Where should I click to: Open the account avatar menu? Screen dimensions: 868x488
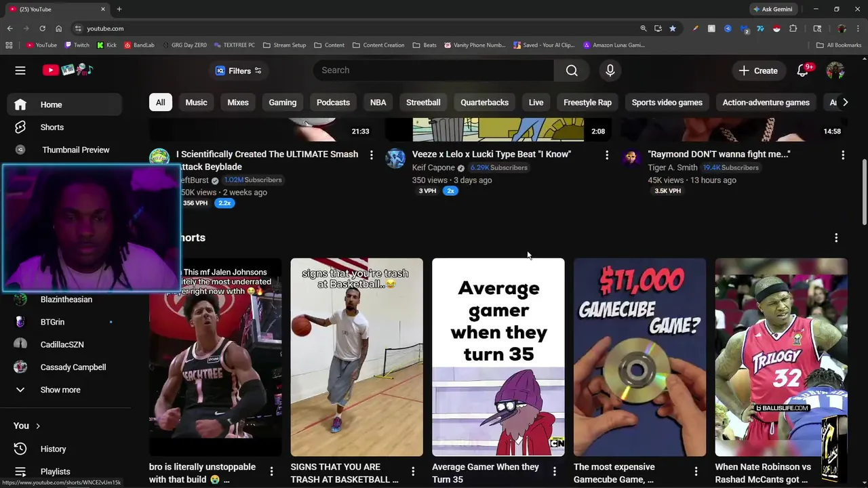tap(835, 70)
